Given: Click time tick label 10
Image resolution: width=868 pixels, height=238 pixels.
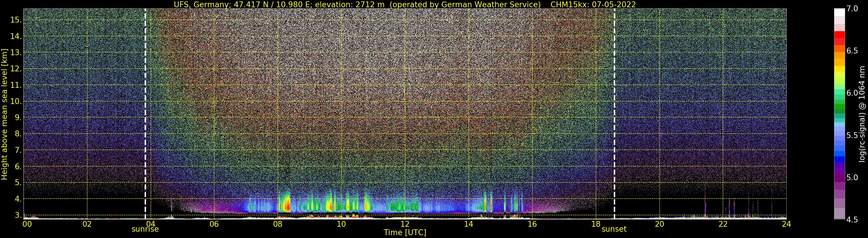Looking at the screenshot, I should point(341,224).
